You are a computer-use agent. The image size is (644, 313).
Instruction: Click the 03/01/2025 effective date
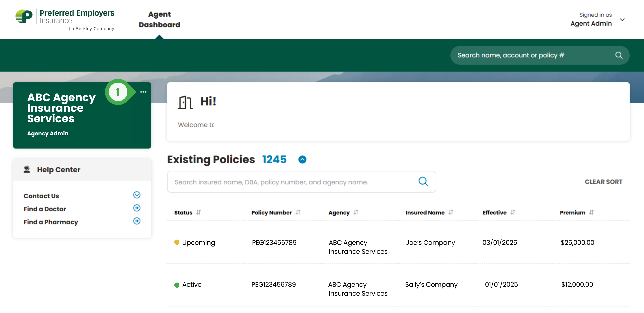tap(500, 243)
